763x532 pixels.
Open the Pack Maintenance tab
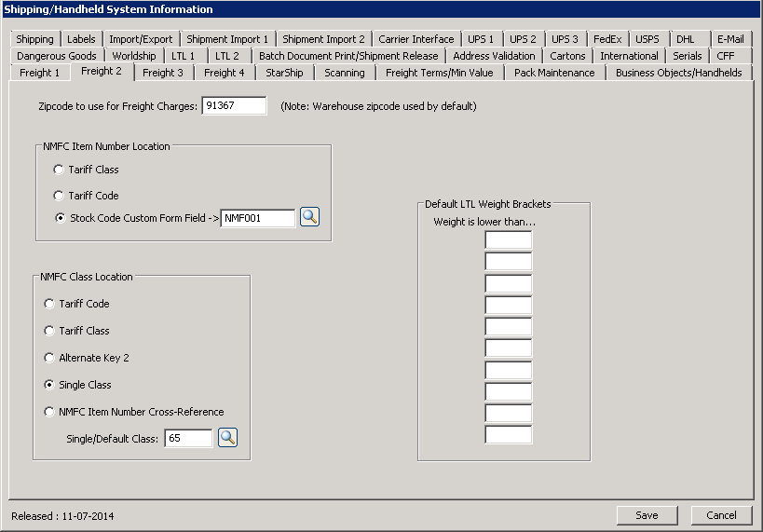click(554, 73)
